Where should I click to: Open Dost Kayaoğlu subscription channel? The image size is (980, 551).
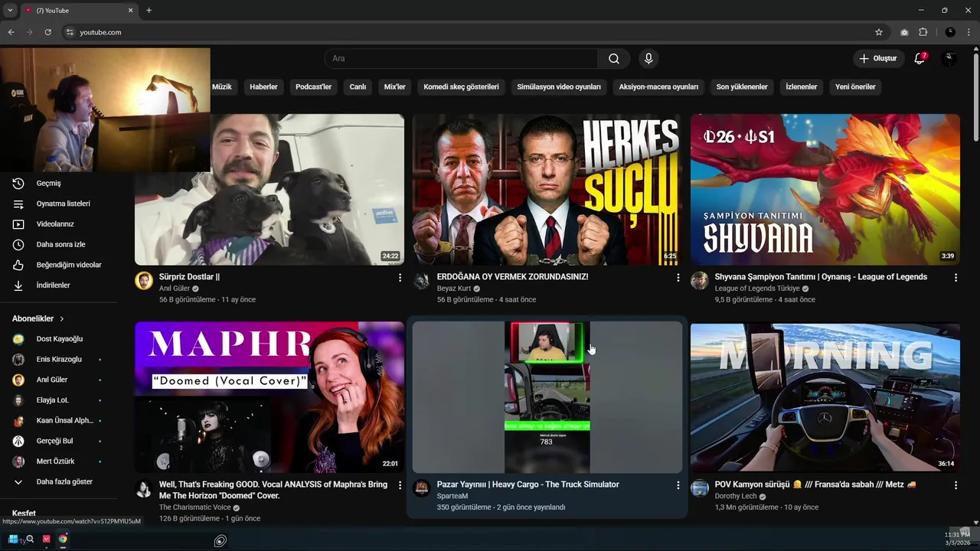tap(58, 339)
